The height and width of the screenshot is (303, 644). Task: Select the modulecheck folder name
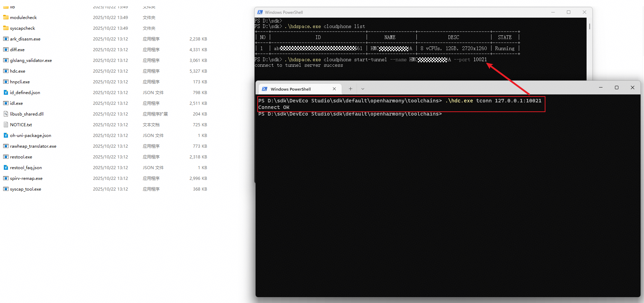click(x=23, y=17)
